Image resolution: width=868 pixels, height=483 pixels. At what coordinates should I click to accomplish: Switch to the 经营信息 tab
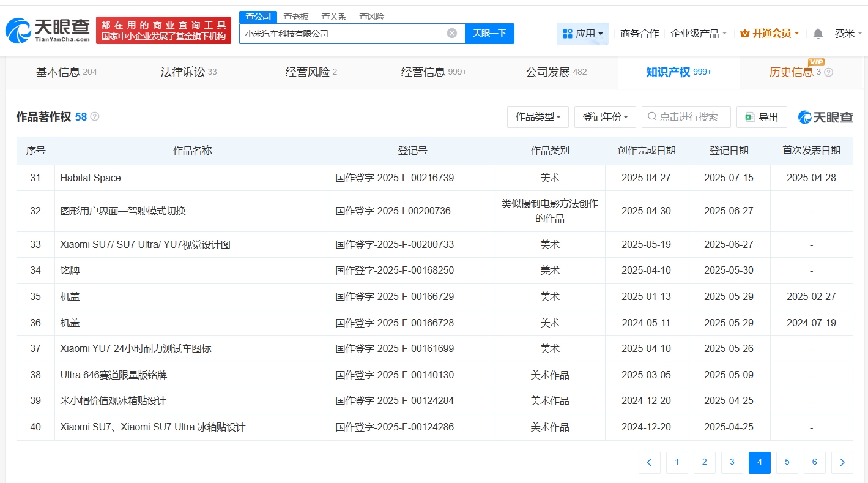(x=433, y=72)
